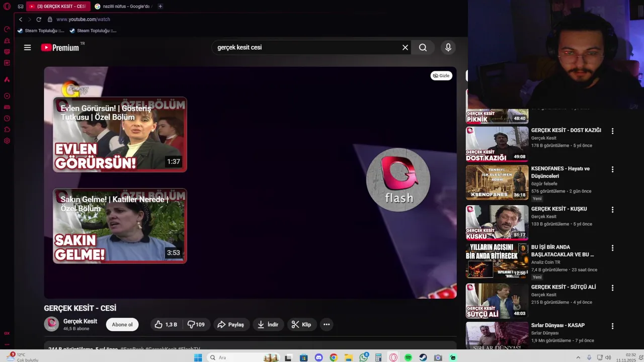Reload the current page
This screenshot has width=644, height=362.
(x=39, y=19)
